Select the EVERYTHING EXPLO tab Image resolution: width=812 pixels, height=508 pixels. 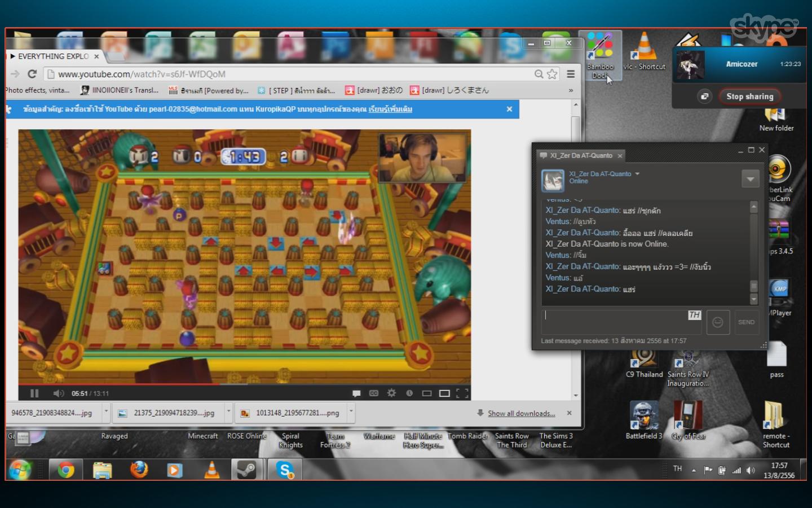(x=54, y=56)
